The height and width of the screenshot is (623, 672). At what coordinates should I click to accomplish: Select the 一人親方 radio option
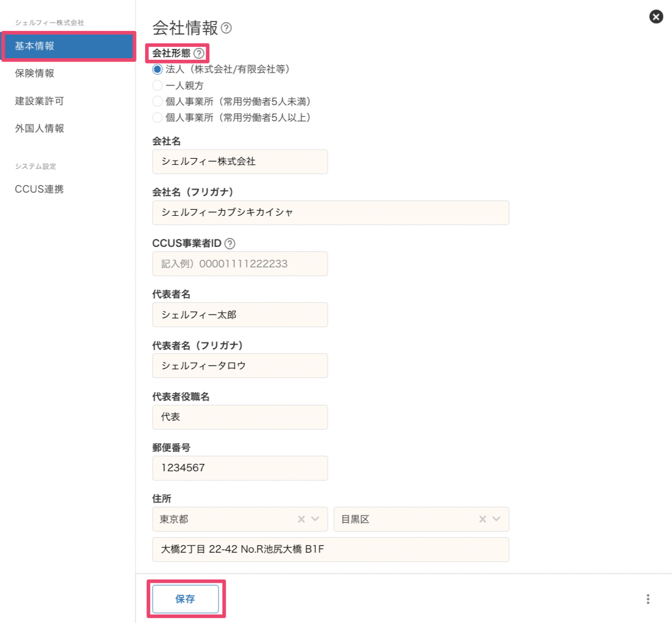pos(158,85)
